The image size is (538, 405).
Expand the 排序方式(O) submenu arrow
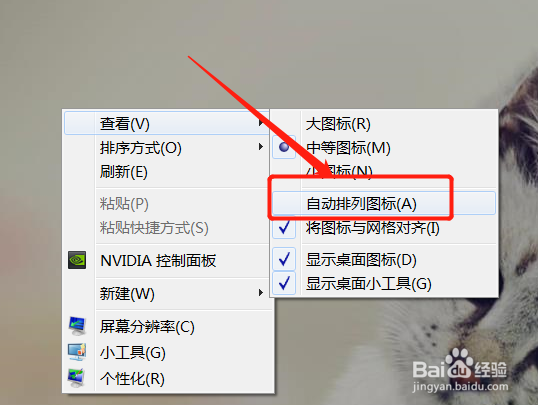[261, 147]
